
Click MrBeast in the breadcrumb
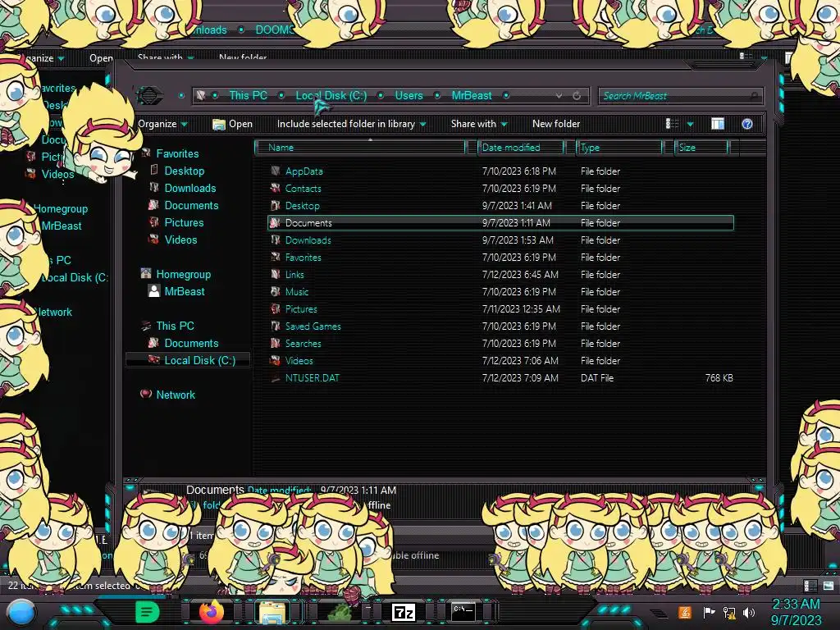pyautogui.click(x=472, y=95)
